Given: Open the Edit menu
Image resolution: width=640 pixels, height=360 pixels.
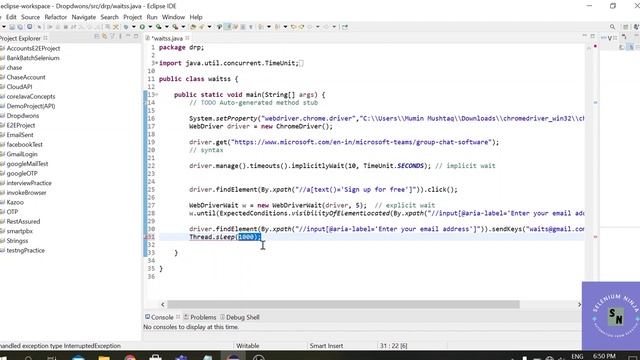Looking at the screenshot, I should coord(11,17).
